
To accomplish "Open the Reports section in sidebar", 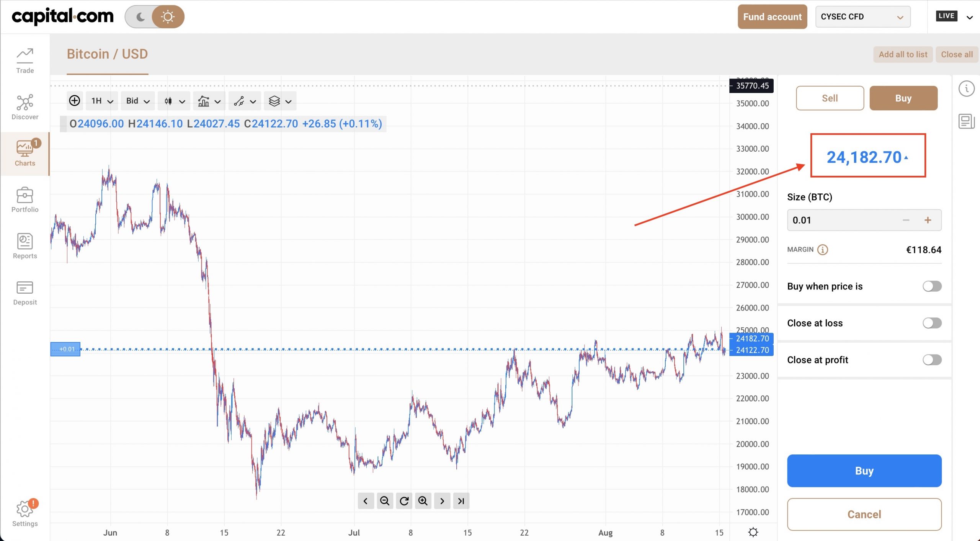I will tap(25, 247).
